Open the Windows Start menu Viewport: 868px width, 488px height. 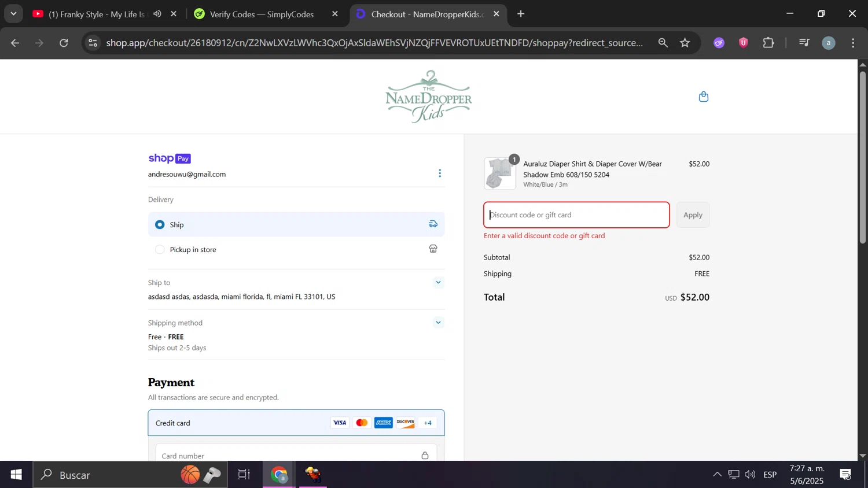(16, 475)
